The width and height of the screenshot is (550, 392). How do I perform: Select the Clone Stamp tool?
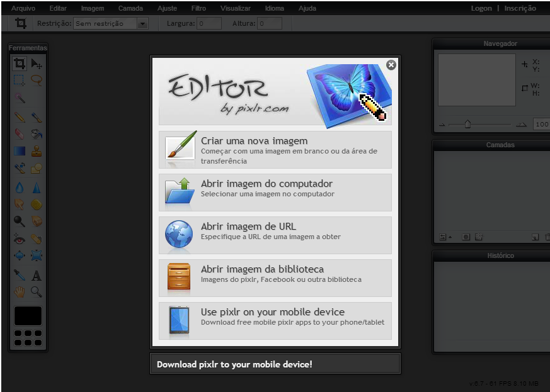tap(37, 150)
